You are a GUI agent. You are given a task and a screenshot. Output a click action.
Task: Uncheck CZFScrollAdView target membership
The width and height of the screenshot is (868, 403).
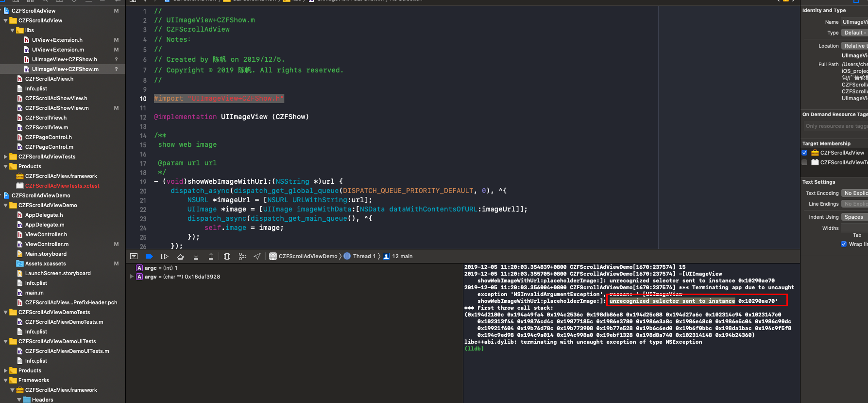point(804,153)
